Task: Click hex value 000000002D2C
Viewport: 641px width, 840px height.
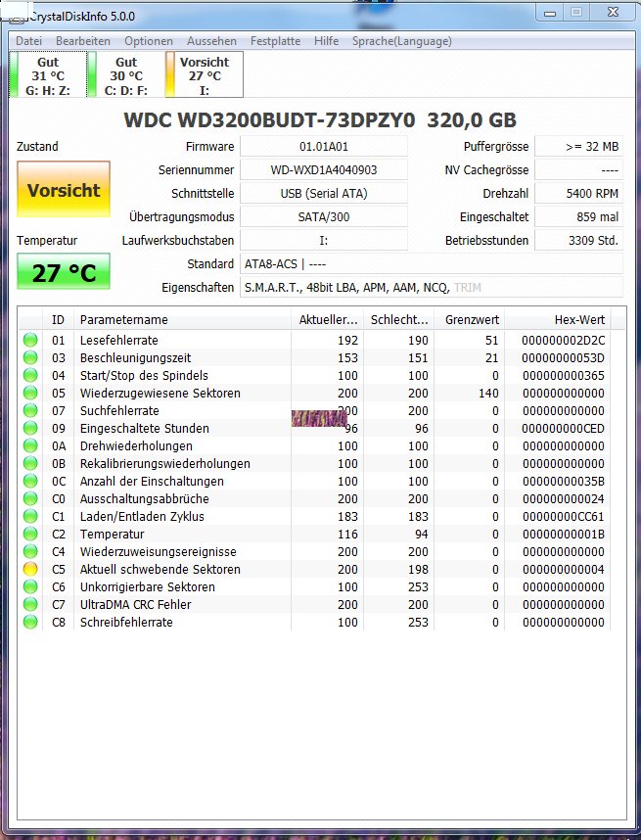Action: pyautogui.click(x=564, y=340)
